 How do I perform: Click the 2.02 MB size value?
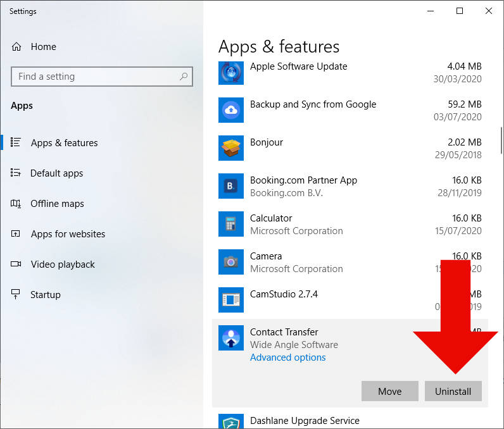click(465, 142)
